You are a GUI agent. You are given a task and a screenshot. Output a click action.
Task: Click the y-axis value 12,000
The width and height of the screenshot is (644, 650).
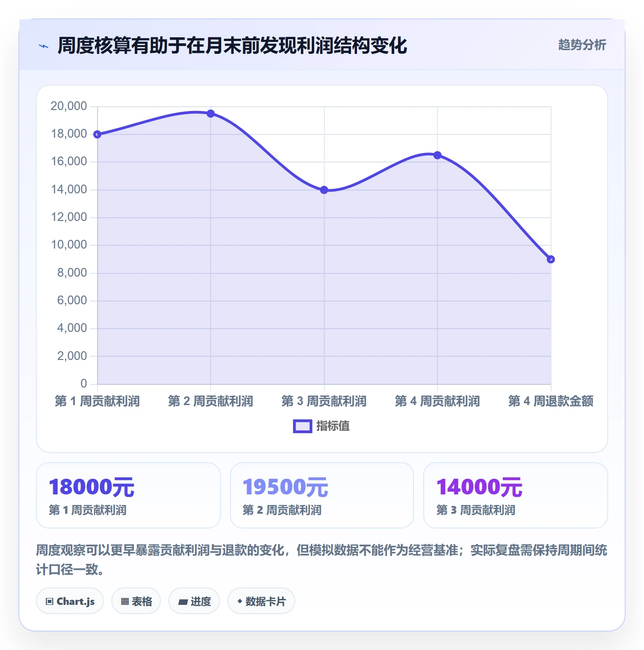tap(69, 217)
